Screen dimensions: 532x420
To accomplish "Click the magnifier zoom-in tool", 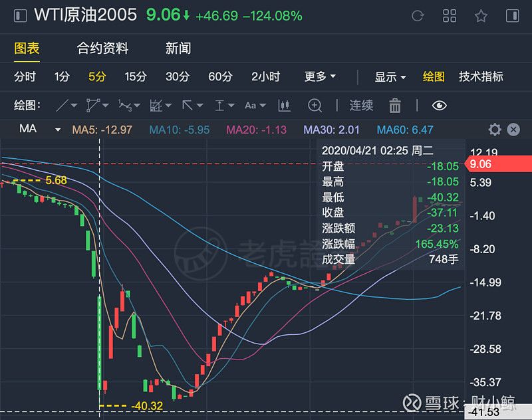I will [315, 106].
